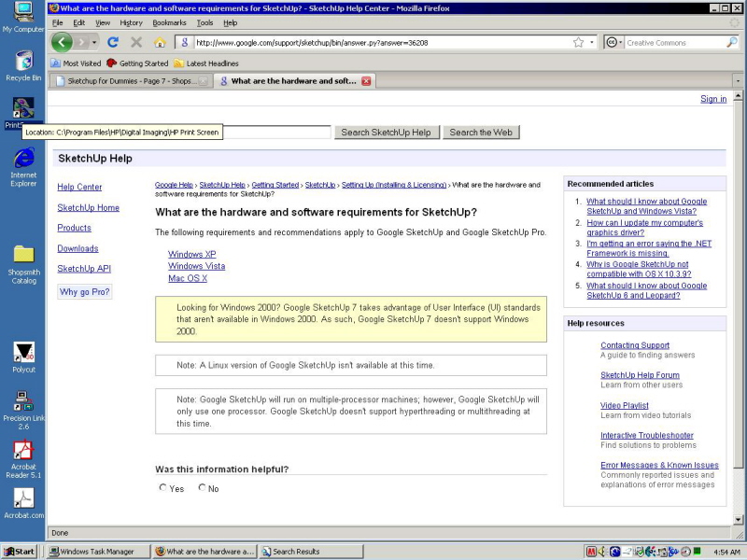The image size is (747, 560).
Task: Open the back/forward history dropdown arrow
Action: (x=94, y=42)
